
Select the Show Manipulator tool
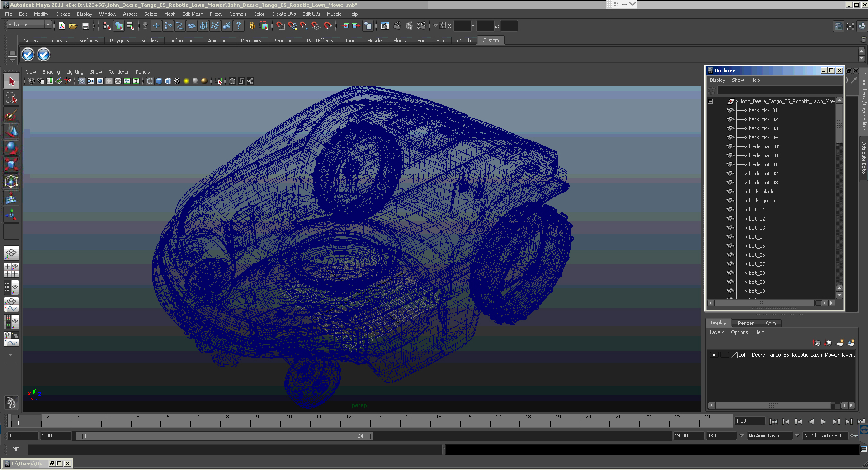(11, 215)
